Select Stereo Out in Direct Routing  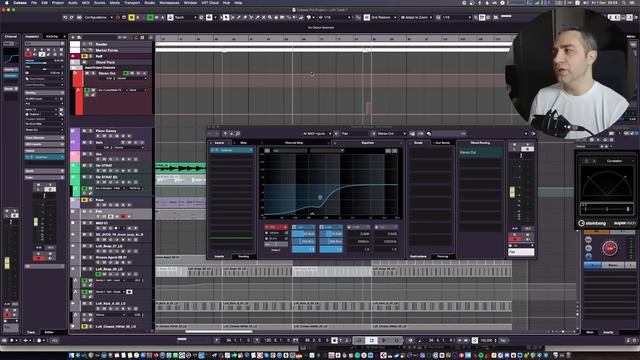click(480, 152)
